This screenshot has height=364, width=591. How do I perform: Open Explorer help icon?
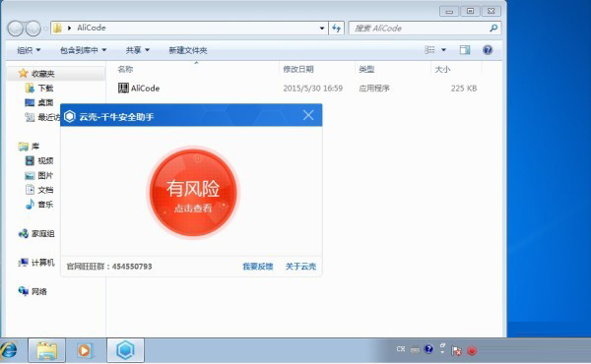point(488,50)
